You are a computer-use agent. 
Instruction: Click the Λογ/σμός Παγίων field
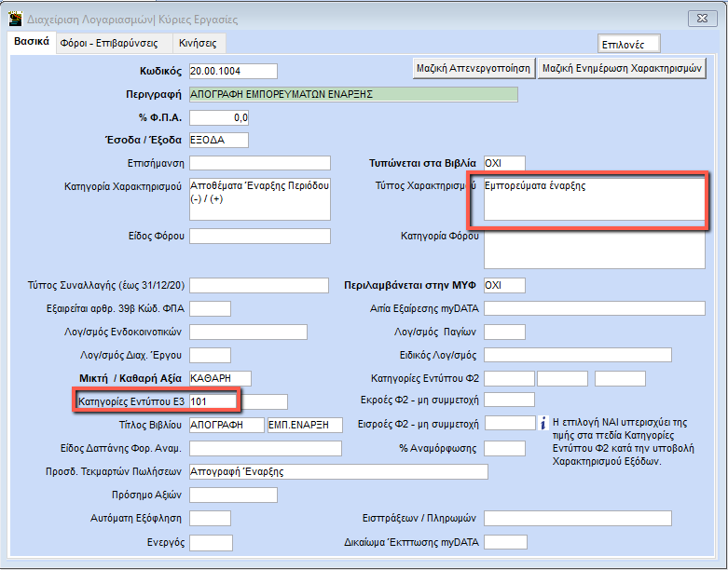(x=504, y=332)
